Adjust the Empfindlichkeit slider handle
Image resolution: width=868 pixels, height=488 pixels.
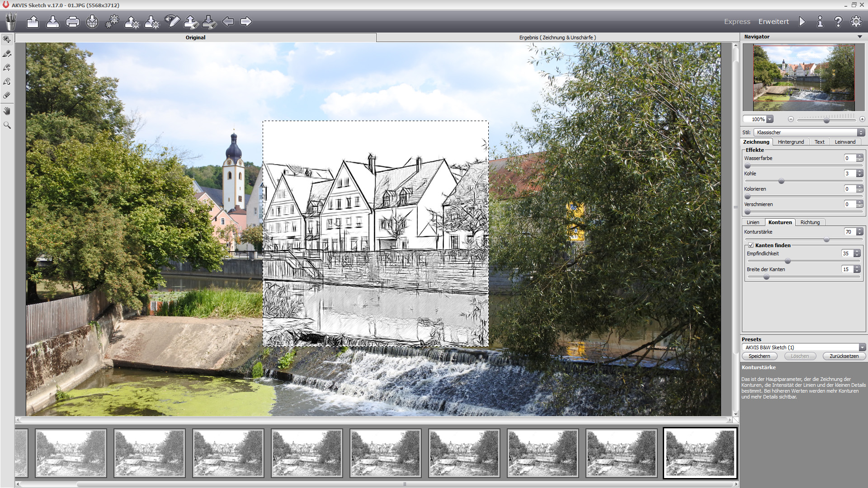(x=788, y=261)
